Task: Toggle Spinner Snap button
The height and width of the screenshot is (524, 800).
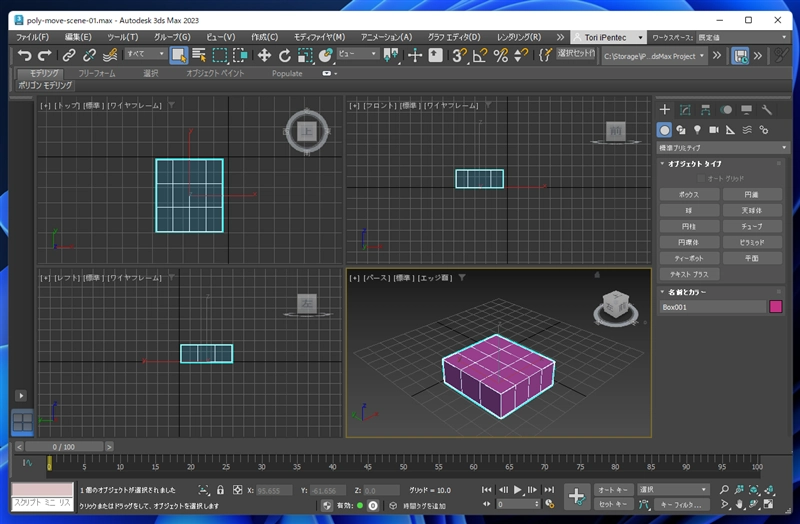Action: pos(521,55)
